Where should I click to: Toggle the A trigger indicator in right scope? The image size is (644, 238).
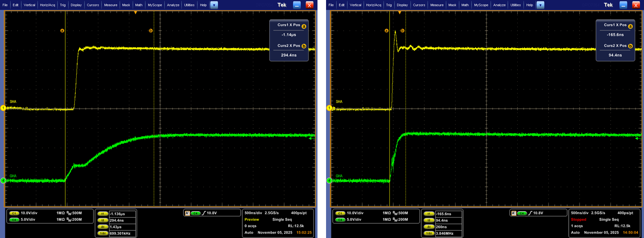point(513,213)
